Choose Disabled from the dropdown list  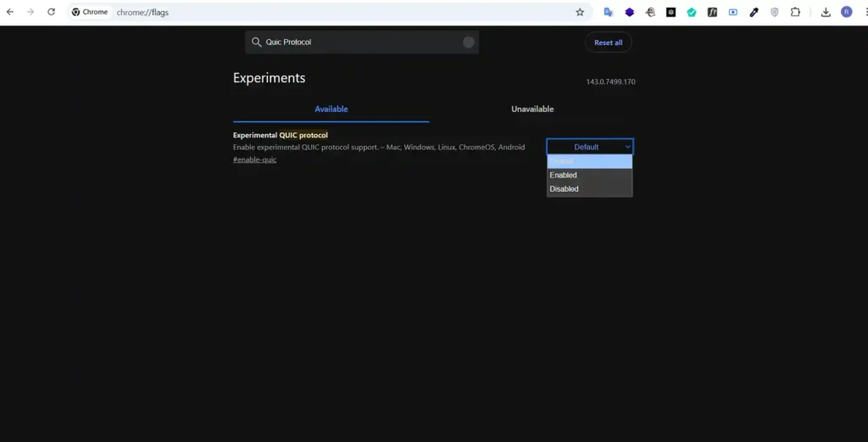[589, 189]
